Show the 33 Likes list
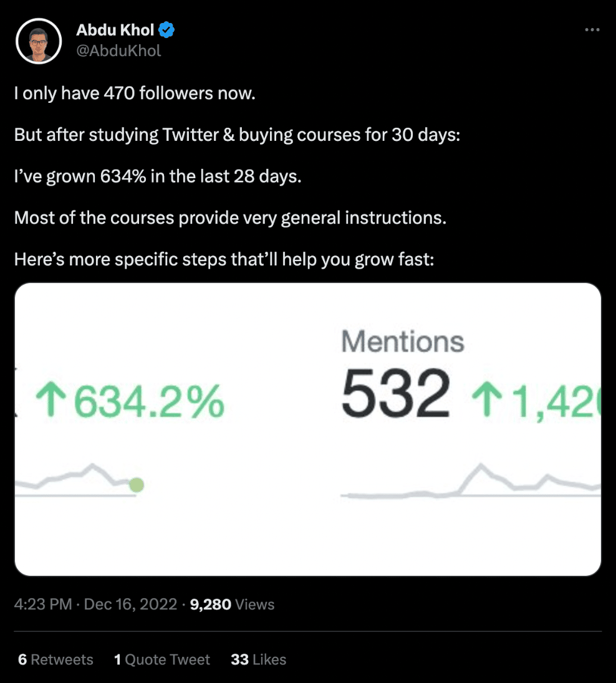616x683 pixels. coord(258,660)
